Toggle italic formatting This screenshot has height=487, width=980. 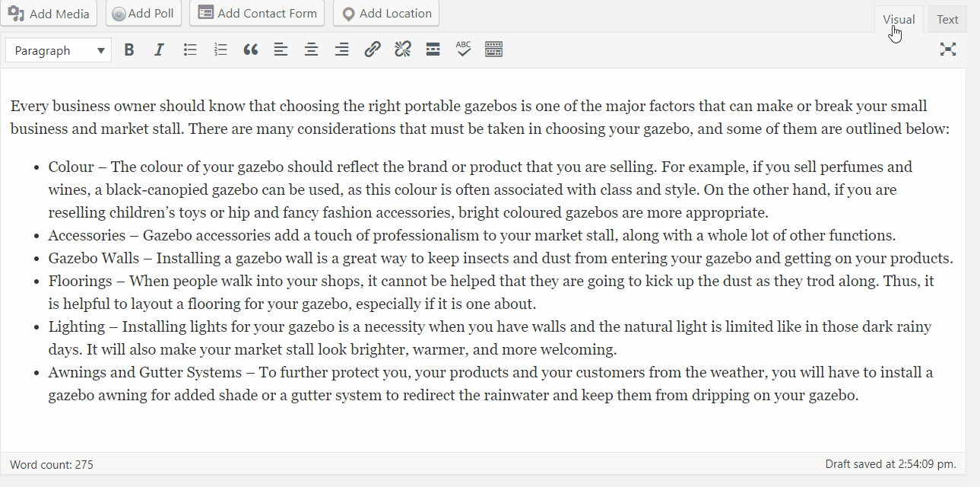159,50
